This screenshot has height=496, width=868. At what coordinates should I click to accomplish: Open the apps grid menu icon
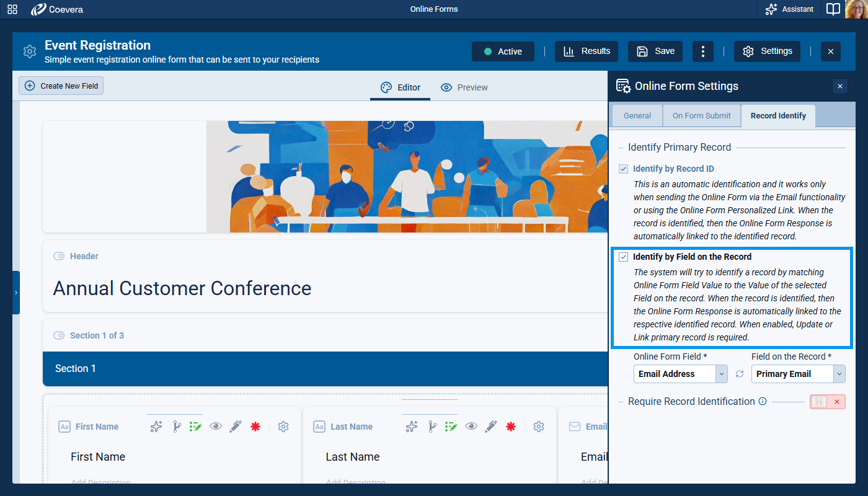coord(12,9)
